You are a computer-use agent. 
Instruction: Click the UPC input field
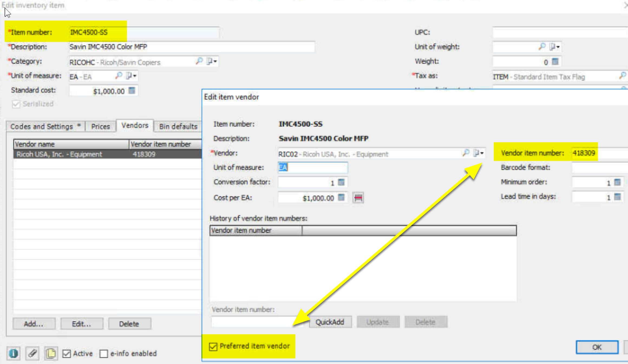pyautogui.click(x=560, y=32)
